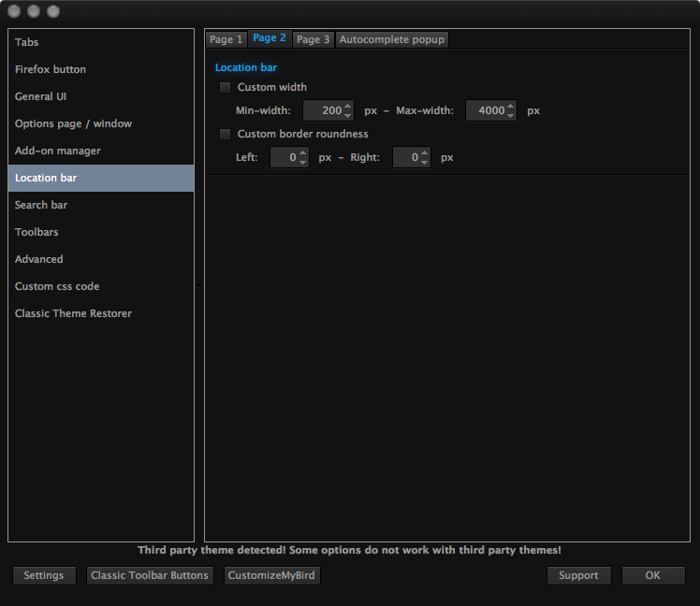Open the Autocomplete popup tab
Image resolution: width=700 pixels, height=606 pixels.
point(391,39)
